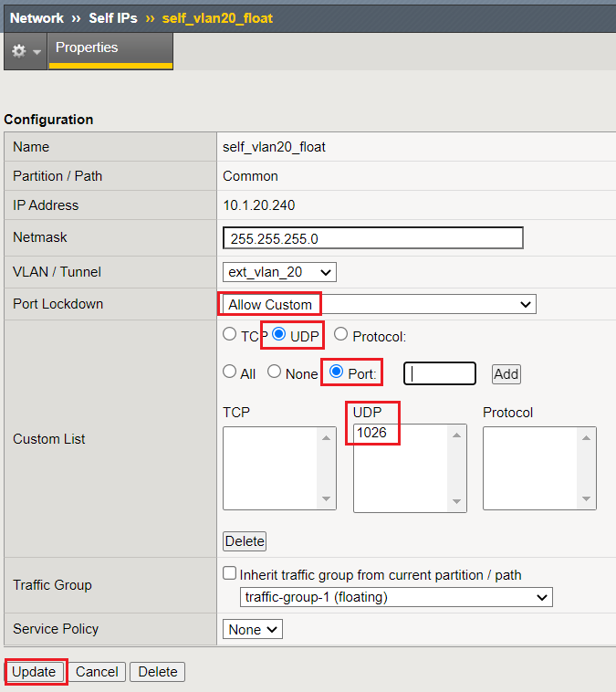Select the Protocol radio button
Screen dimensions: 616x692
pos(340,334)
